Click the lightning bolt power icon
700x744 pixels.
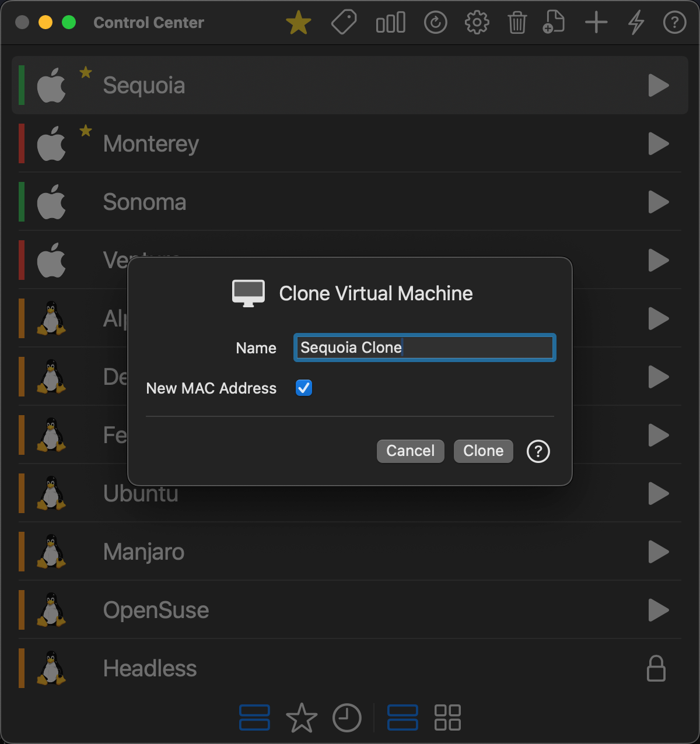pyautogui.click(x=635, y=22)
